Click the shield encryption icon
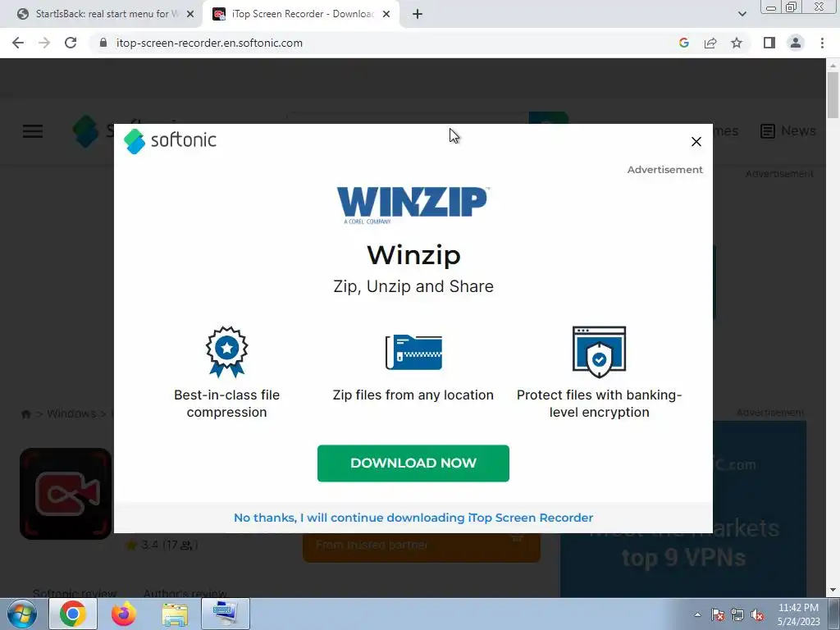Screen dimensions: 840x630 point(599,352)
